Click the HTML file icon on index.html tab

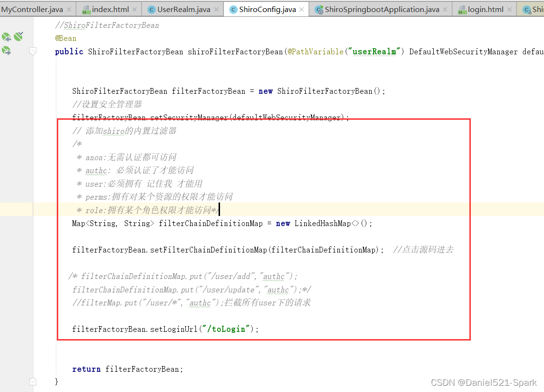click(x=86, y=10)
